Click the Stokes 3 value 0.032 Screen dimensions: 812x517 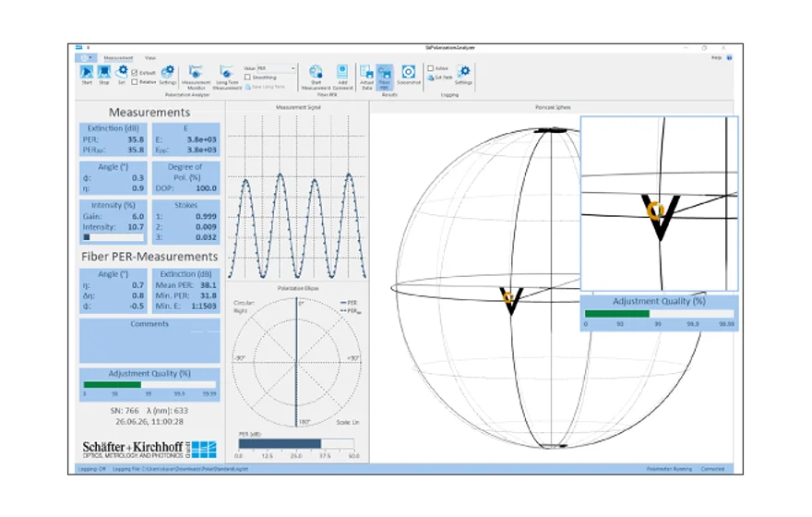pos(206,237)
